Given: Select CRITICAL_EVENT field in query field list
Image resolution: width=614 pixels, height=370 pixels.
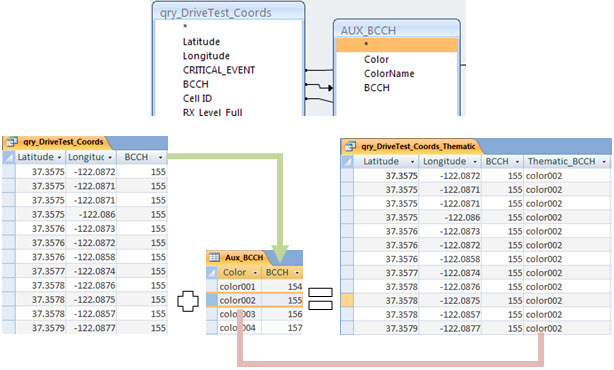Looking at the screenshot, I should point(219,70).
